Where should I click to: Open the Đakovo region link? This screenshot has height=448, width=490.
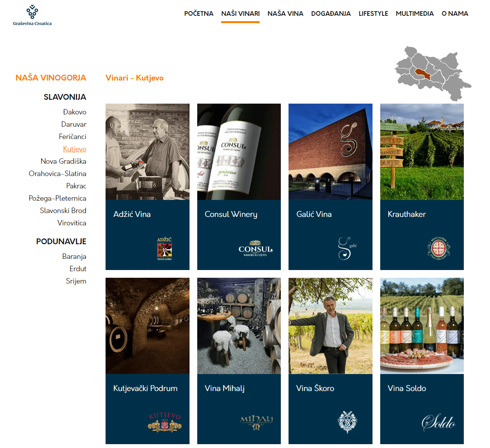click(75, 112)
